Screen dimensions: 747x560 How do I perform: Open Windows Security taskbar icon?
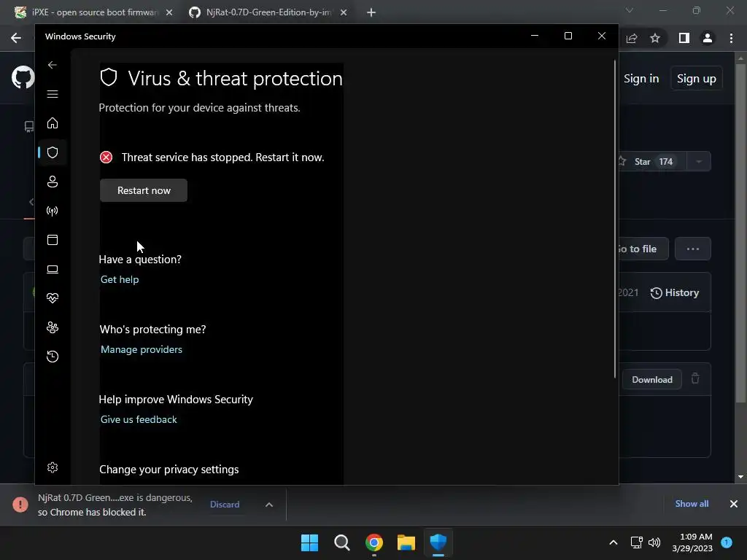point(438,542)
